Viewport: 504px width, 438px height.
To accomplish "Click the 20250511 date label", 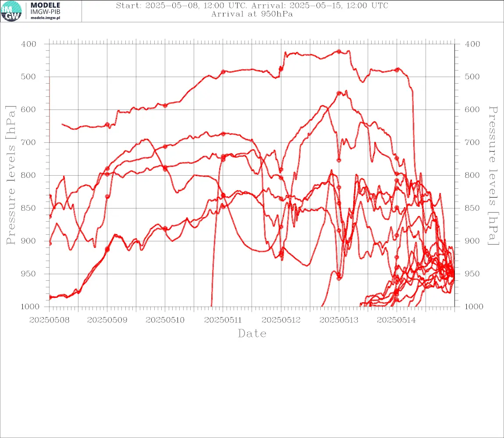I will [x=223, y=320].
